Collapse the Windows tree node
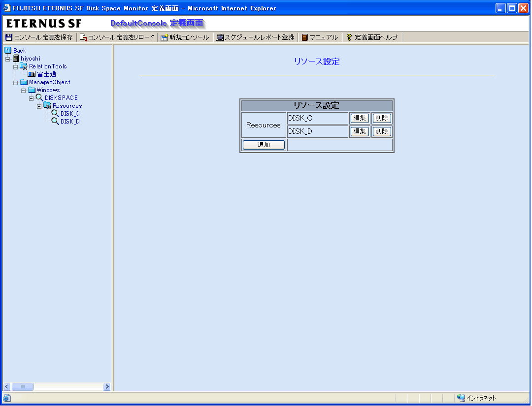This screenshot has width=532, height=406. click(24, 91)
